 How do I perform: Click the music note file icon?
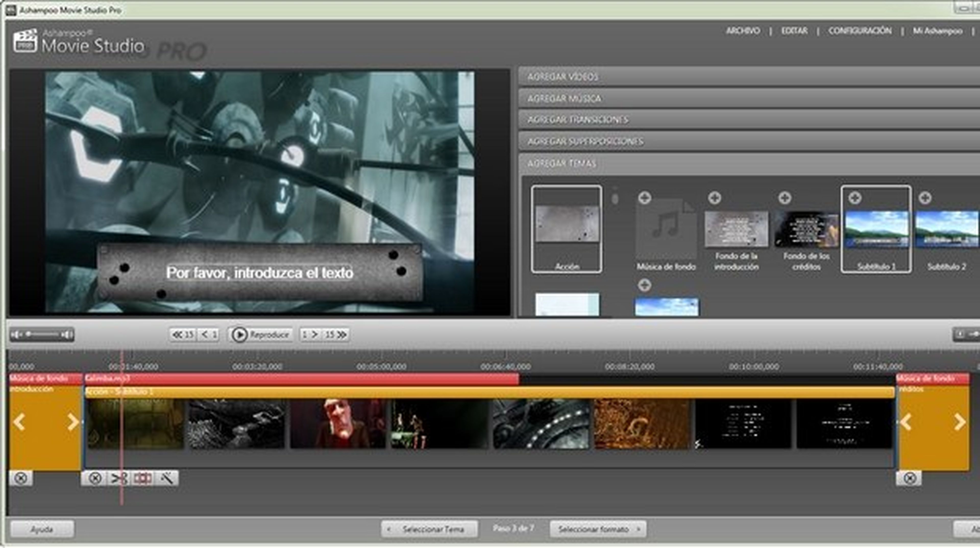click(x=666, y=229)
